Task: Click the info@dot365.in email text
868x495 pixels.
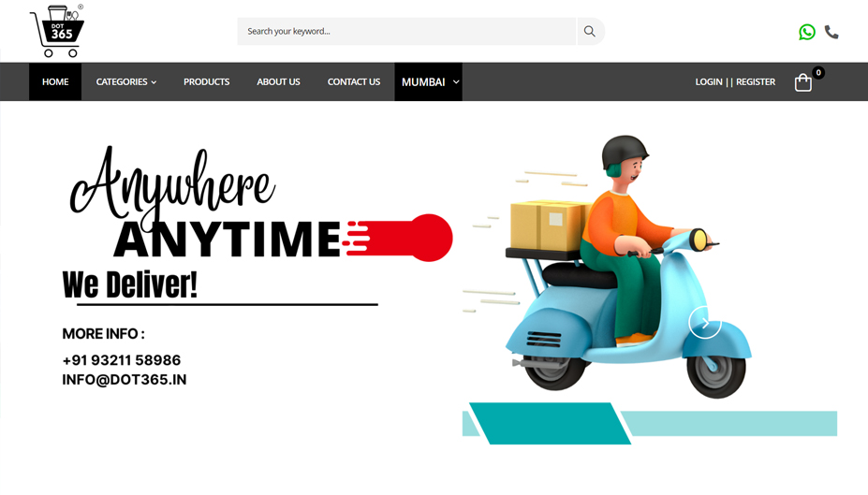Action: [x=125, y=380]
